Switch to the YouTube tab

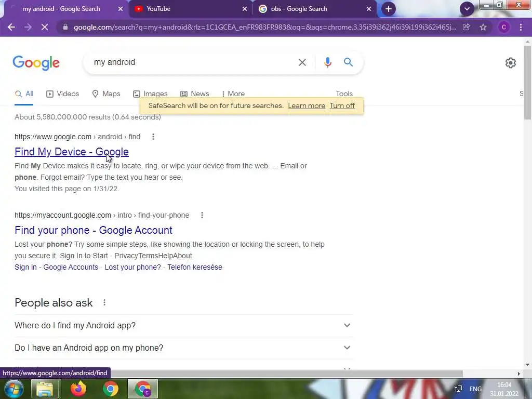tap(191, 9)
